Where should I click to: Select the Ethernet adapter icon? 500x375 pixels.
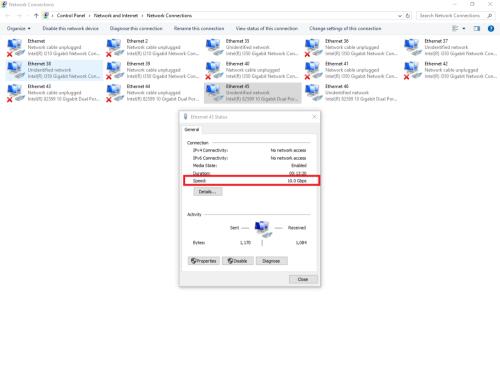click(15, 47)
